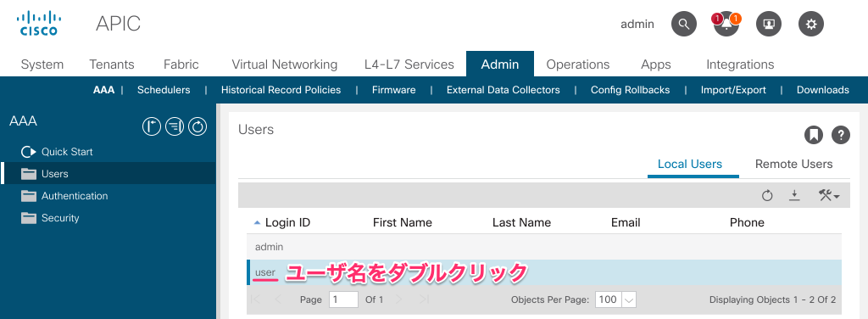This screenshot has width=868, height=319.
Task: Click the middle AAA sidebar list icon
Action: [175, 126]
